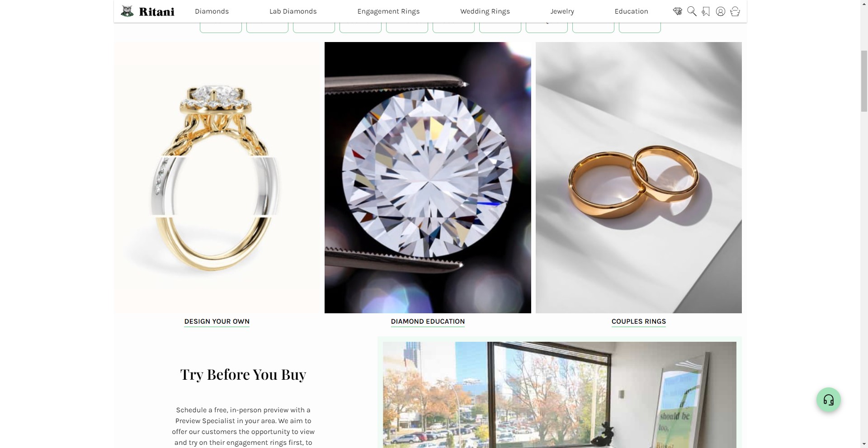
Task: Follow the Diamond Education link
Action: [428, 321]
